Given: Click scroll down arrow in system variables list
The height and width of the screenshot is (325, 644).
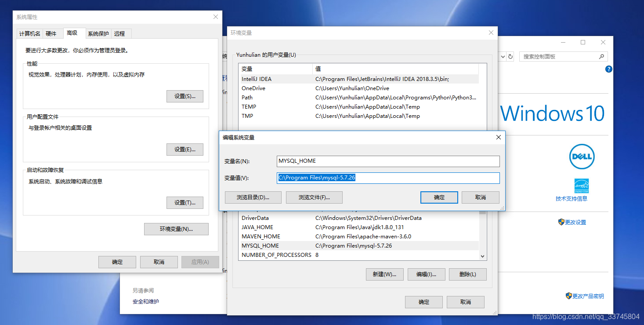Looking at the screenshot, I should tap(483, 256).
